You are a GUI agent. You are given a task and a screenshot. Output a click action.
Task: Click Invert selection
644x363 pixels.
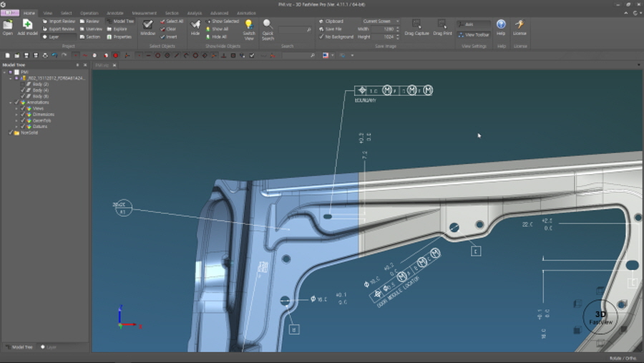[x=169, y=37]
